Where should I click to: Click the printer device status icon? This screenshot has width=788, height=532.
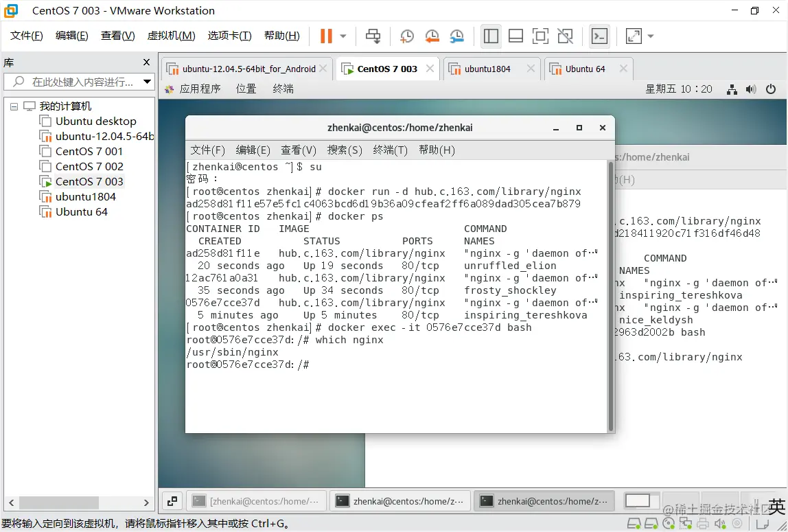click(x=703, y=524)
